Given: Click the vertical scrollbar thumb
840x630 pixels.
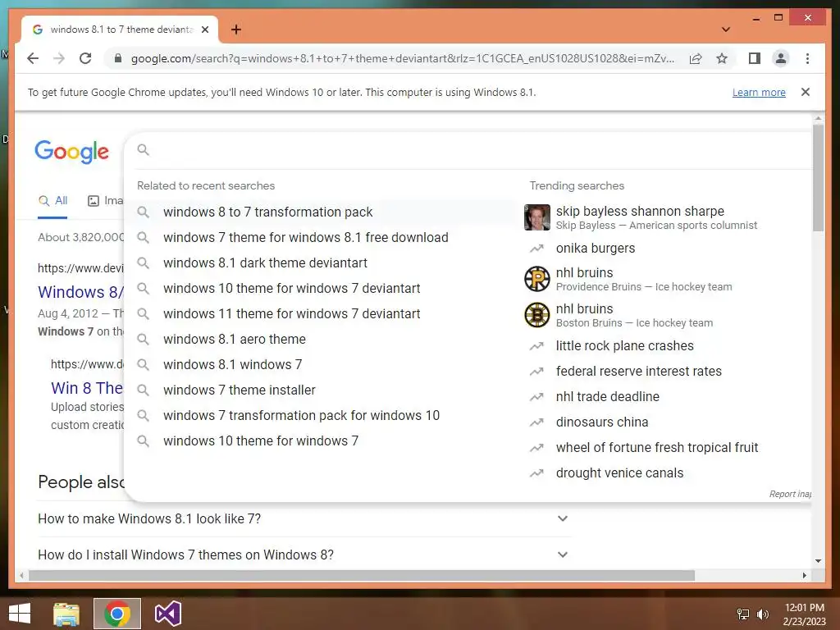Looking at the screenshot, I should pyautogui.click(x=818, y=178).
